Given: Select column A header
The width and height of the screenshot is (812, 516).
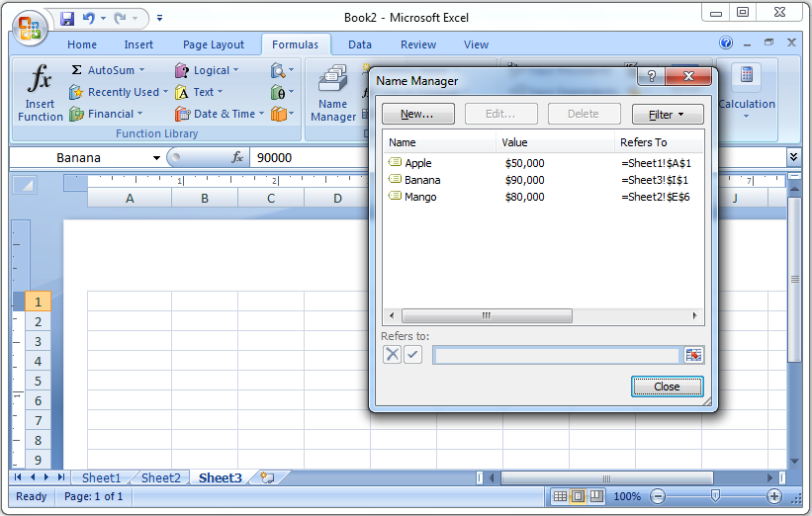Looking at the screenshot, I should [x=130, y=199].
